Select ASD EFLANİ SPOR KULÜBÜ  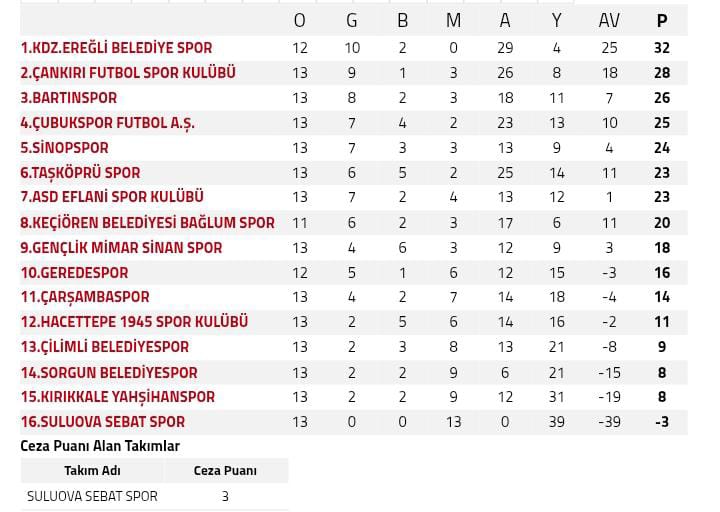pos(112,197)
